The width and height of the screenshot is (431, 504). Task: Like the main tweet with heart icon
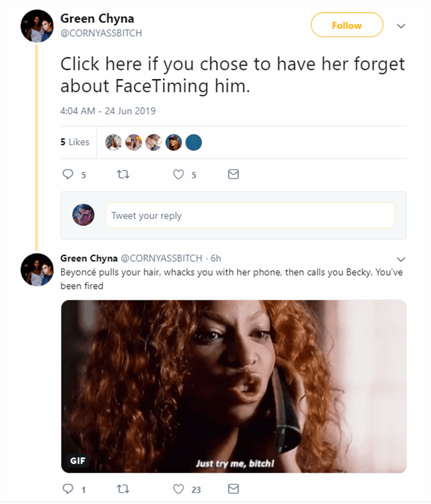178,174
